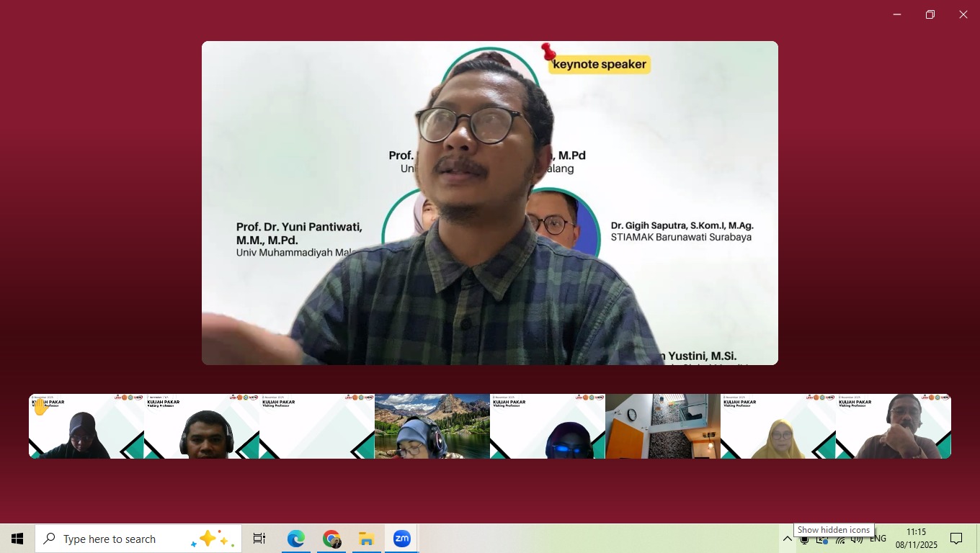The width and height of the screenshot is (980, 553).
Task: Open Task View on the taskbar
Action: pyautogui.click(x=259, y=539)
